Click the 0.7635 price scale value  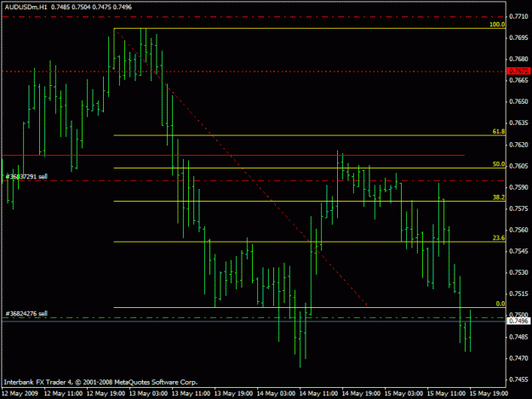point(518,123)
